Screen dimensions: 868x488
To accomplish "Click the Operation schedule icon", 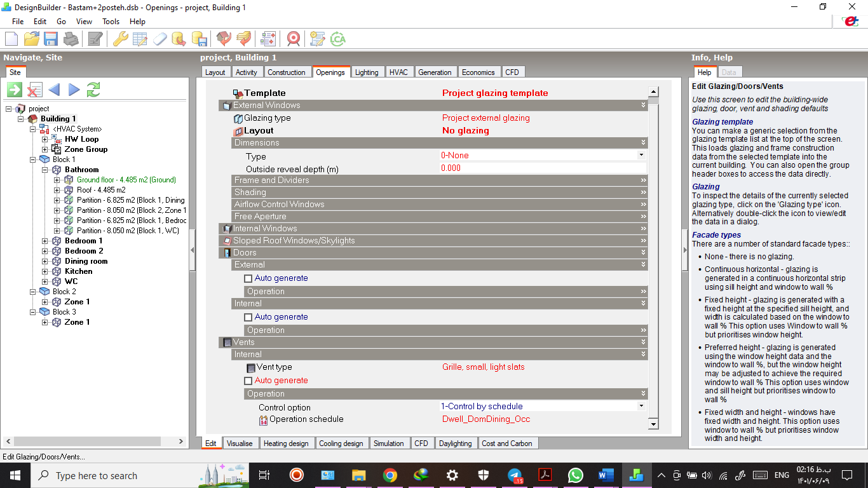I will click(x=264, y=419).
